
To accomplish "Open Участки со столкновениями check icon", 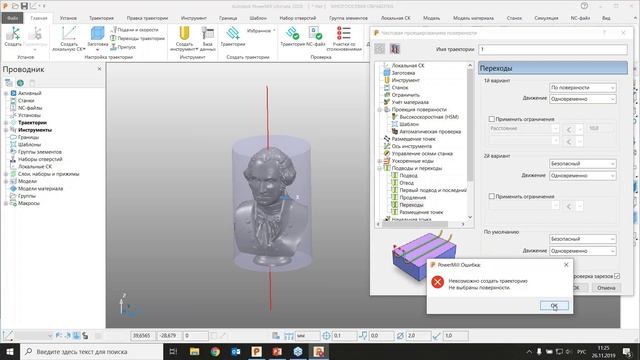I will (x=344, y=33).
